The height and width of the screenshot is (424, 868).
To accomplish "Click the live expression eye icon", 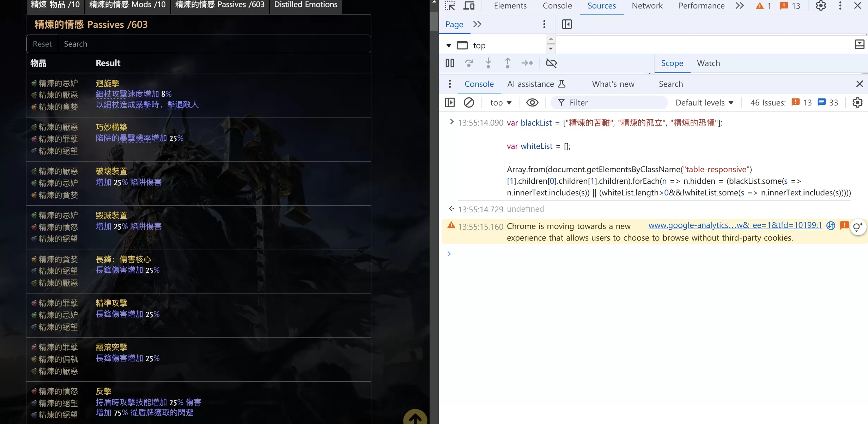I will 532,103.
